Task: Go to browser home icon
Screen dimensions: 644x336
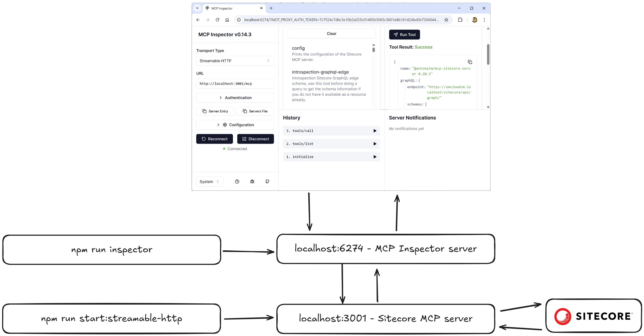Action: click(227, 20)
